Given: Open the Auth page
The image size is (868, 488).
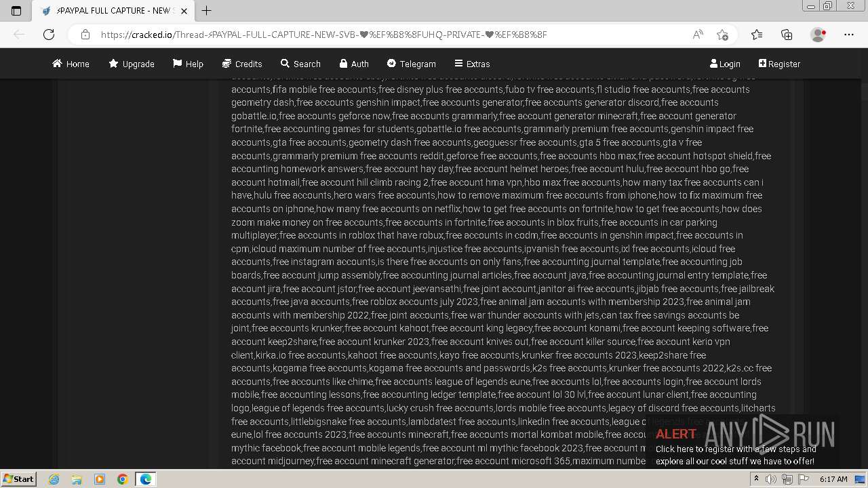Looking at the screenshot, I should (x=354, y=64).
